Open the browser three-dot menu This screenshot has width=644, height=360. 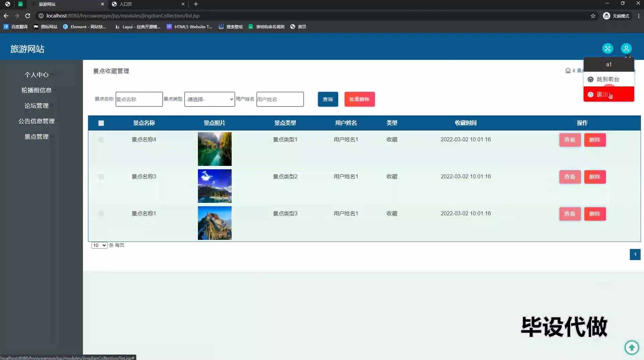tap(639, 16)
